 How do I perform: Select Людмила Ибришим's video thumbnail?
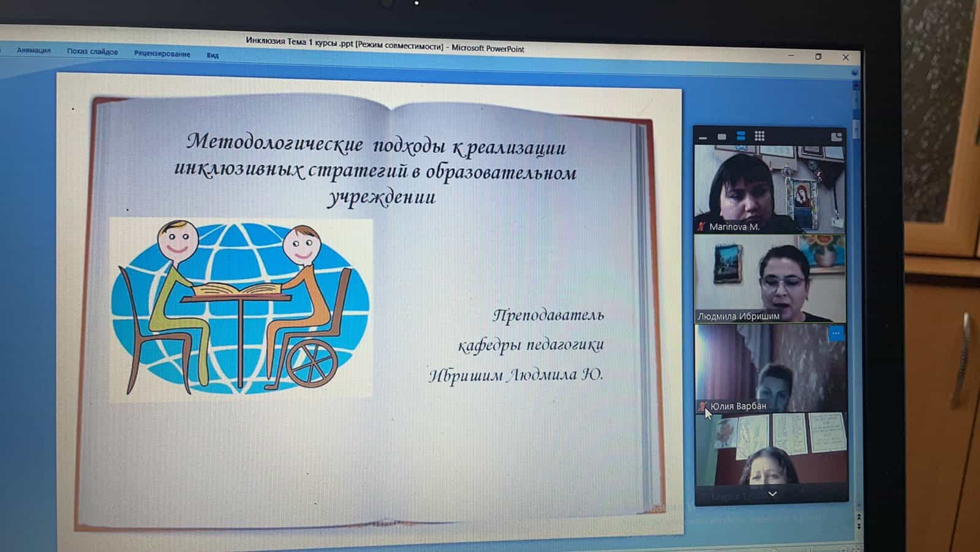(770, 279)
